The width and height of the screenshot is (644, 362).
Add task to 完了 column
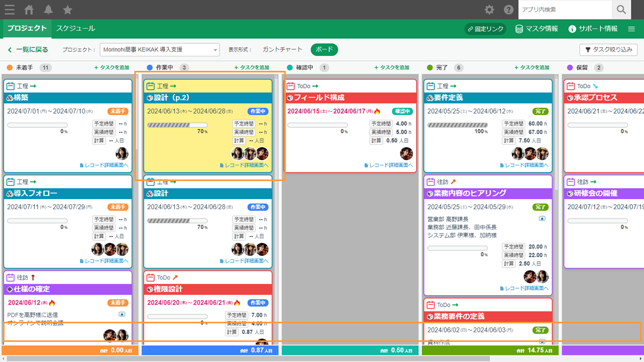tap(532, 67)
